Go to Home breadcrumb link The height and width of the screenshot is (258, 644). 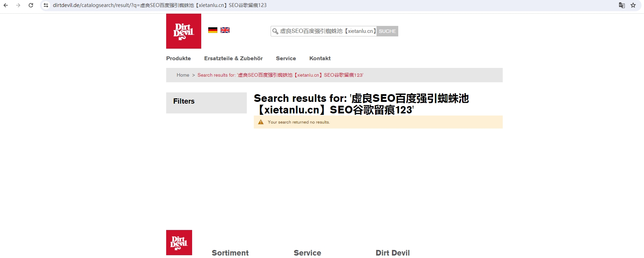coord(183,75)
